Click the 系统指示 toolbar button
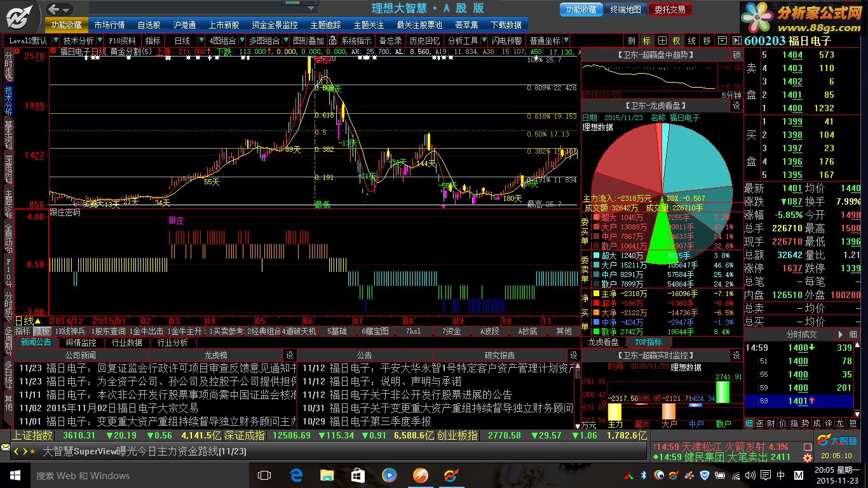This screenshot has width=868, height=488. click(x=356, y=41)
